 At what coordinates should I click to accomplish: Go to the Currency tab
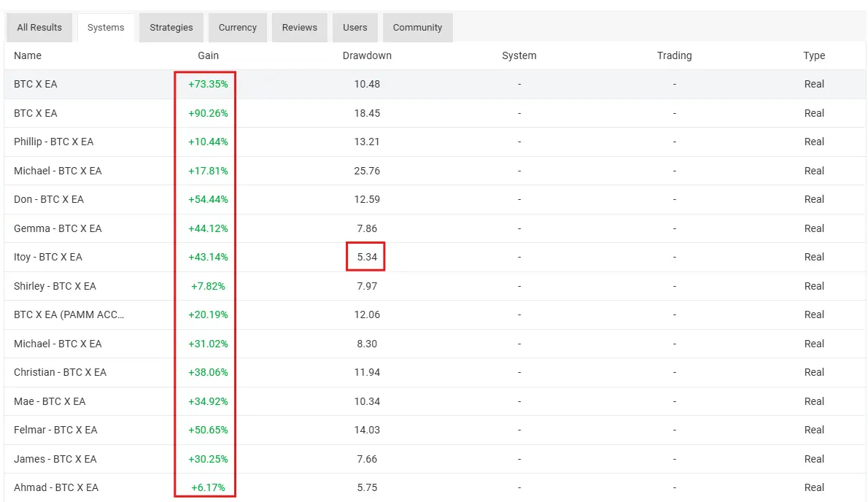point(238,28)
